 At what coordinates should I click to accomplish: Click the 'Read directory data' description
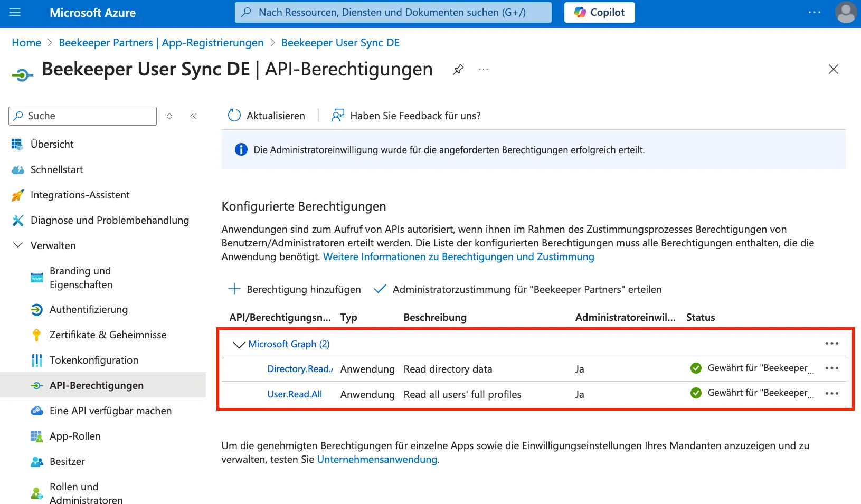pos(448,369)
